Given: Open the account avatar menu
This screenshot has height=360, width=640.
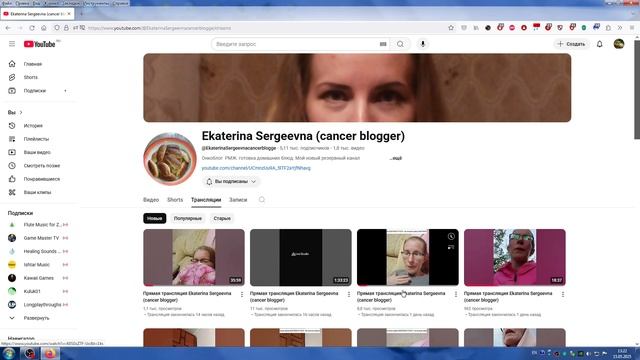Looking at the screenshot, I should (619, 44).
